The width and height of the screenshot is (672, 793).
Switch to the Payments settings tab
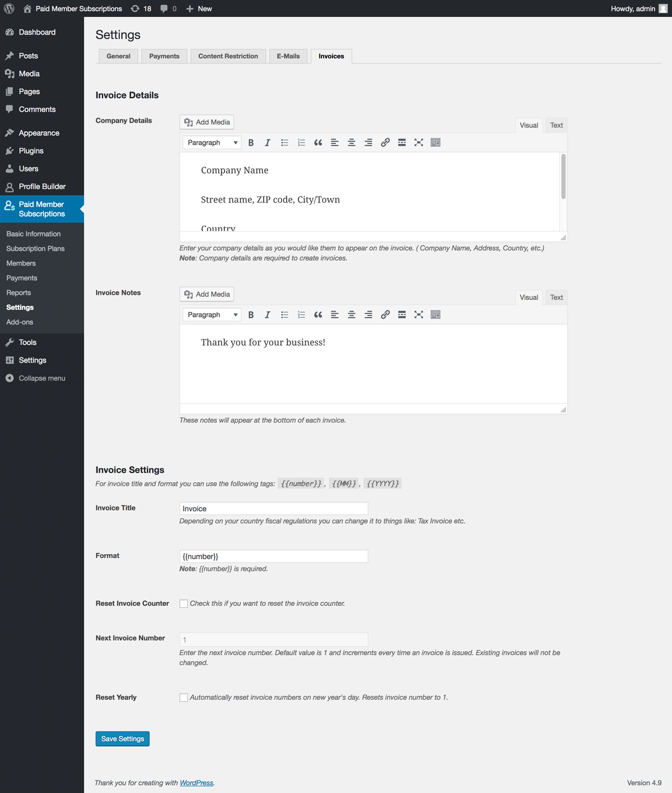(x=164, y=56)
